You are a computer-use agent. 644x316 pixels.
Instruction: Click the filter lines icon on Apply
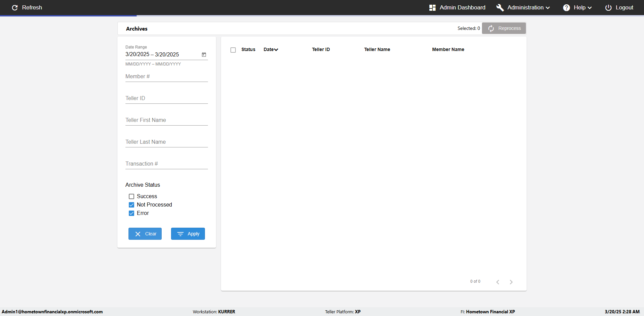point(180,234)
